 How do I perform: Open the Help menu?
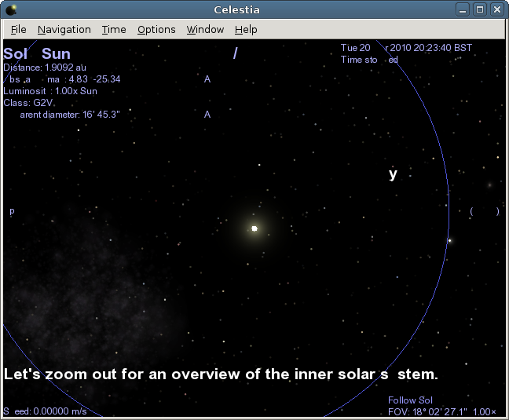tap(246, 29)
